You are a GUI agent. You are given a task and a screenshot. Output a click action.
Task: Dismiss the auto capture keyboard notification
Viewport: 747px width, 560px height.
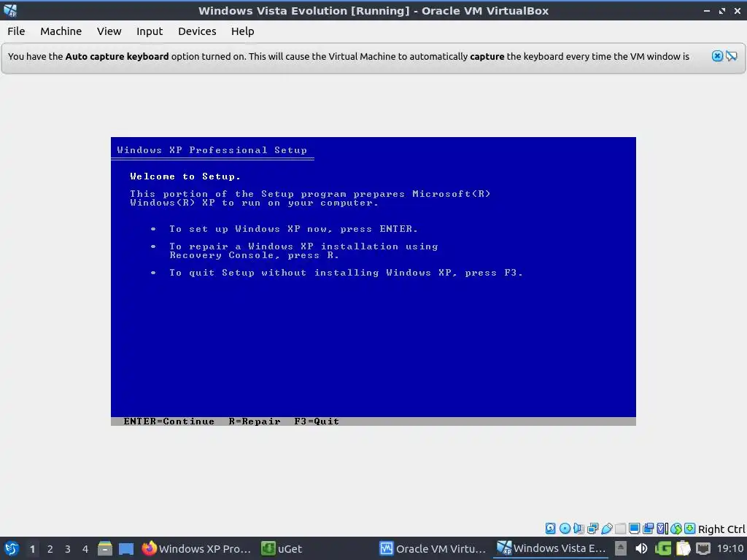pyautogui.click(x=718, y=56)
